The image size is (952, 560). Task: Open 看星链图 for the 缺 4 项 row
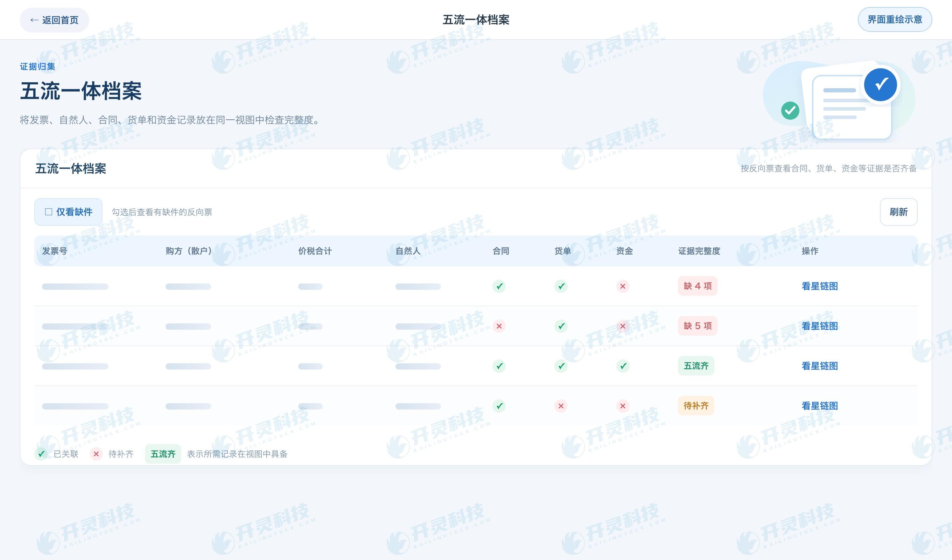819,286
